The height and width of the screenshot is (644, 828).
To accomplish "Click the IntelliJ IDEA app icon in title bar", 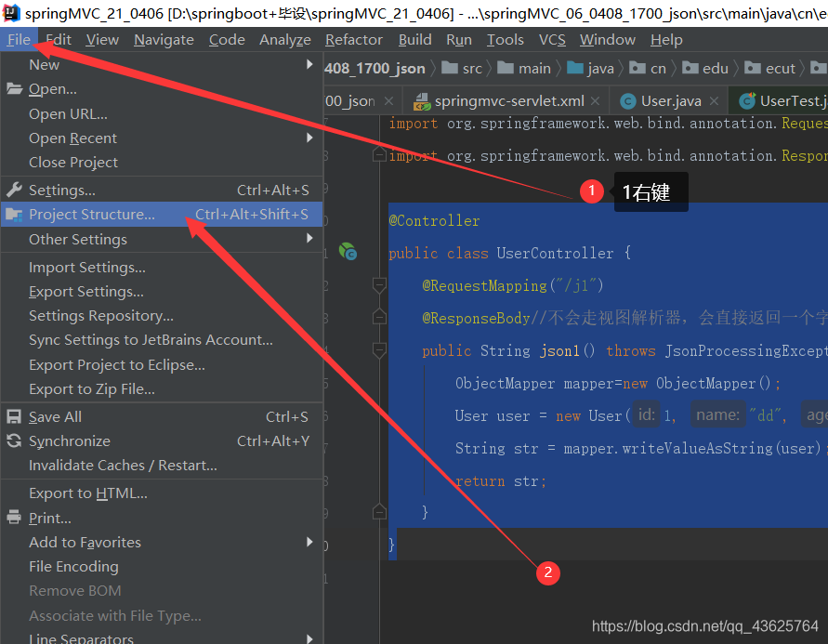I will tap(11, 12).
